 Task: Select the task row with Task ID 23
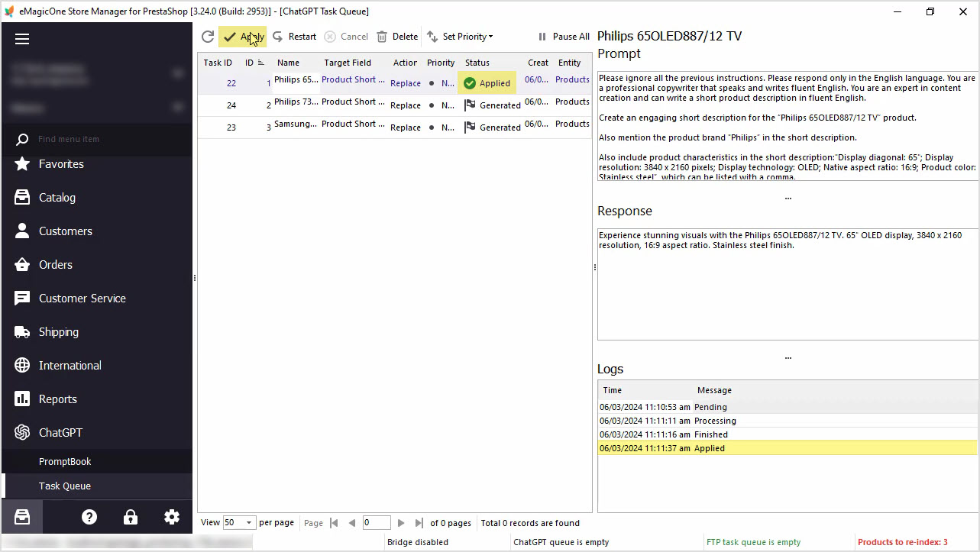394,128
